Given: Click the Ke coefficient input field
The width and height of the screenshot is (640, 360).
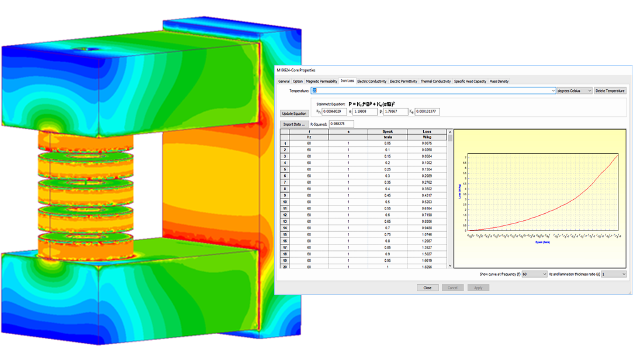Looking at the screenshot, I should [427, 111].
